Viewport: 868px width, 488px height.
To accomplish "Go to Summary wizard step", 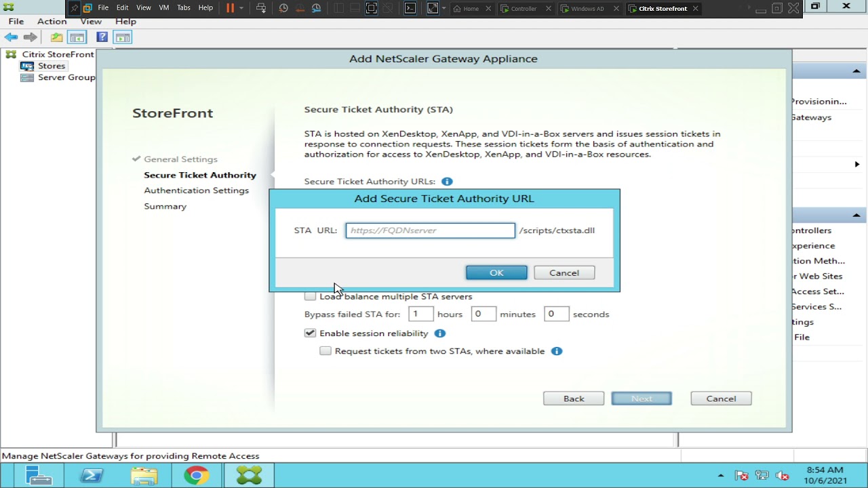I will click(x=165, y=206).
